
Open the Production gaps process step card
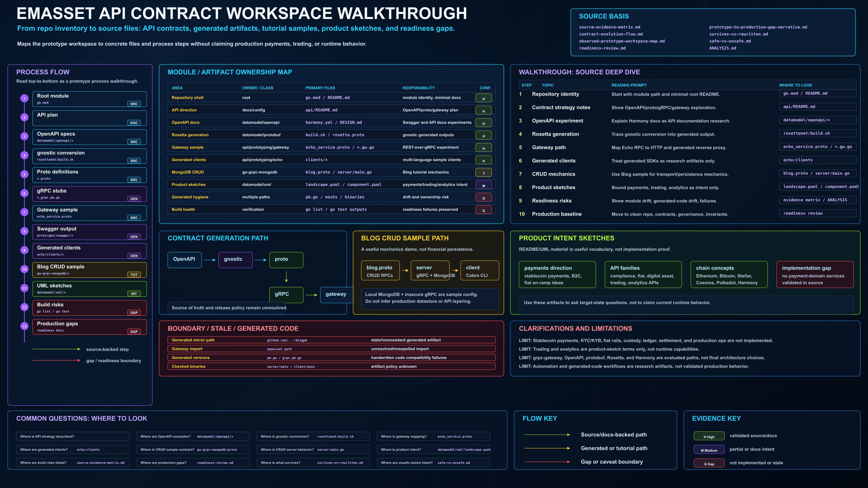(x=90, y=327)
